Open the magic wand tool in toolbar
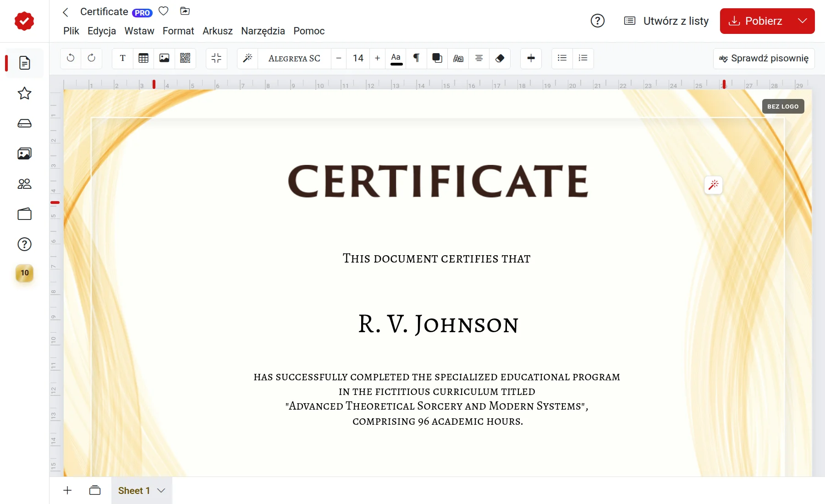The image size is (825, 504). coord(247,58)
